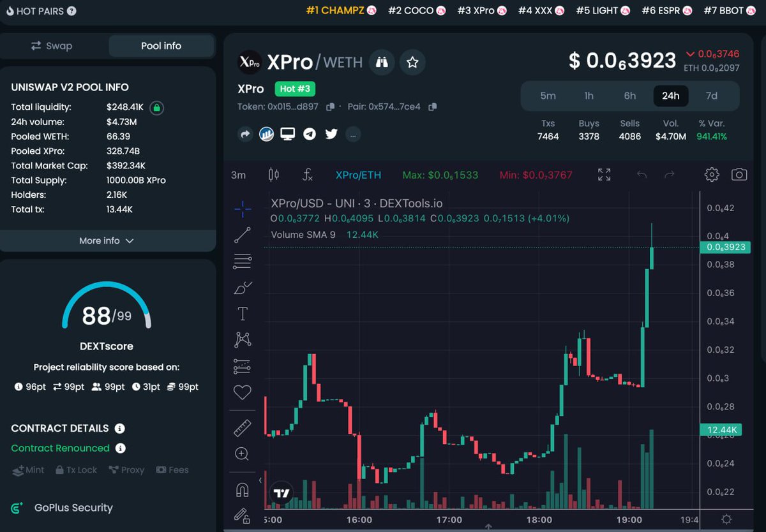This screenshot has width=766, height=532.
Task: Redo the chart action
Action: [670, 175]
